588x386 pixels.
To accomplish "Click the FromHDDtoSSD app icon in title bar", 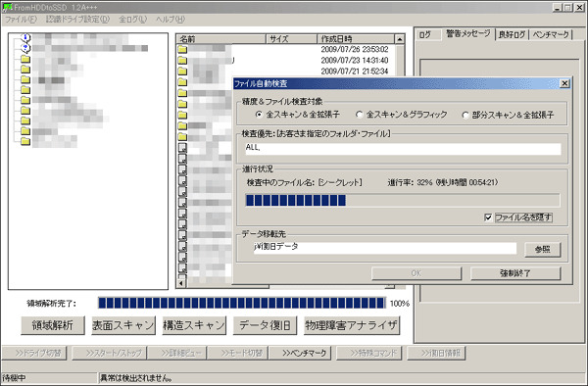I will pos(7,7).
